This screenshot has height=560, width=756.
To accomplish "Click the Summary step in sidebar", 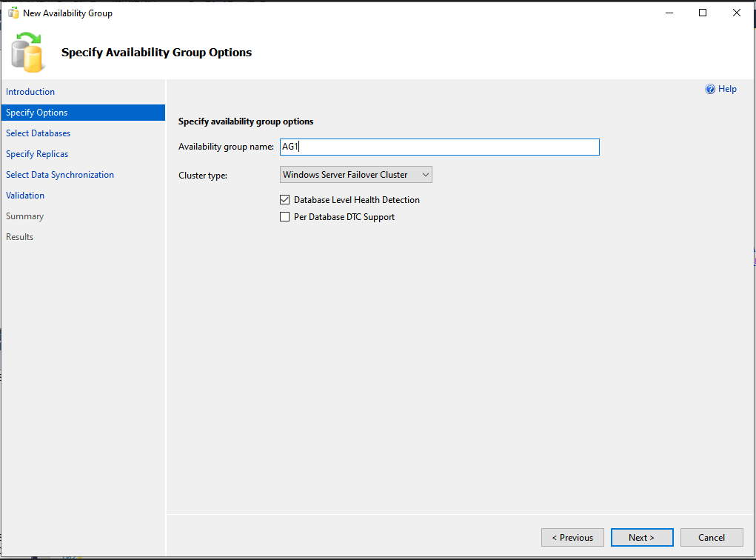I will pyautogui.click(x=25, y=216).
